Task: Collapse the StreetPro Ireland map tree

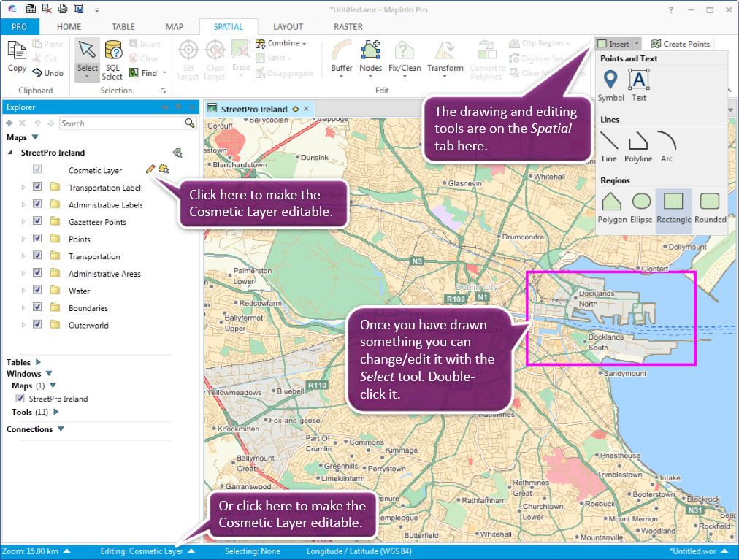Action: click(x=10, y=153)
